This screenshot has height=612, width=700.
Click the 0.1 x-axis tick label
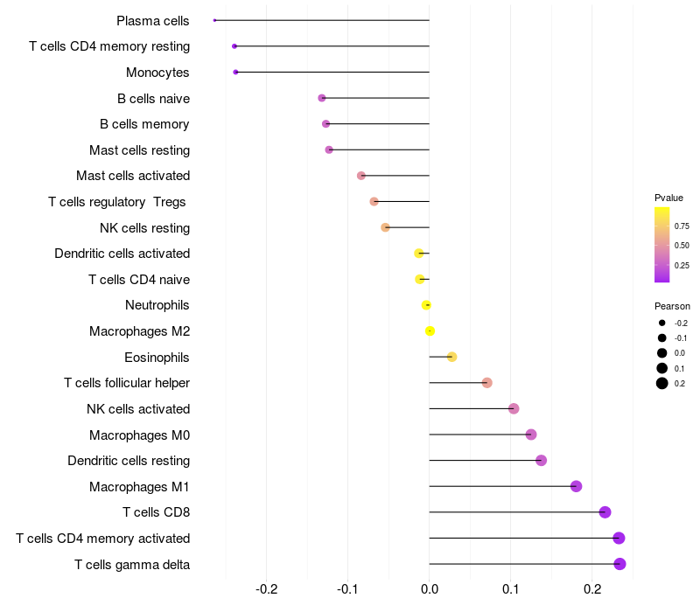click(x=511, y=589)
